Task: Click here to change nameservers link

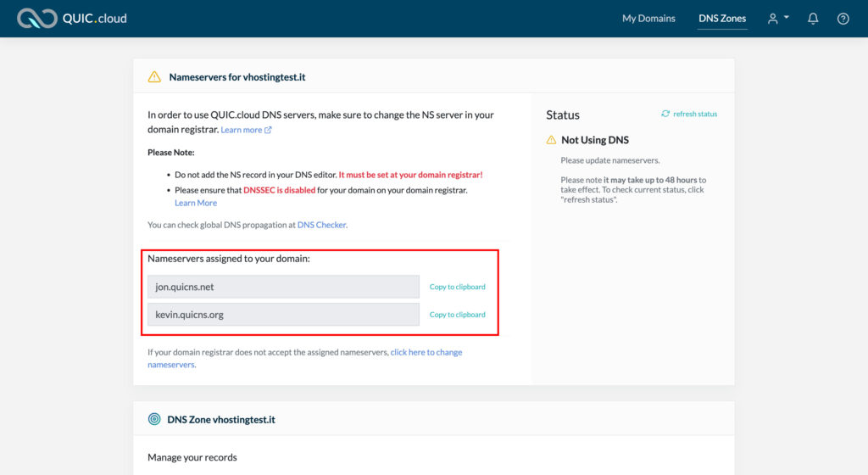Action: click(x=426, y=352)
